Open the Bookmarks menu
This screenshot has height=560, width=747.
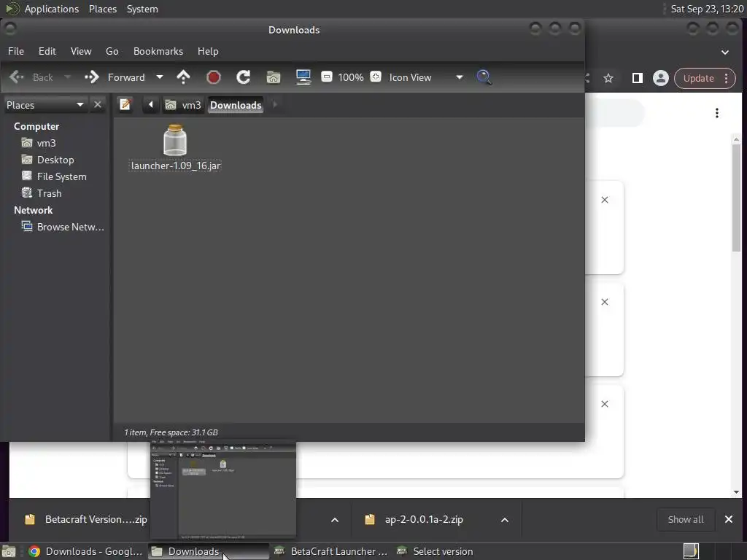click(x=158, y=51)
